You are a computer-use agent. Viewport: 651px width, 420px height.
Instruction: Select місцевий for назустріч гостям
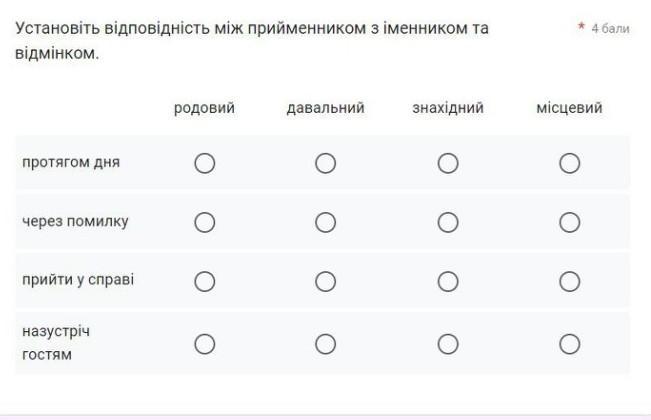(x=570, y=344)
